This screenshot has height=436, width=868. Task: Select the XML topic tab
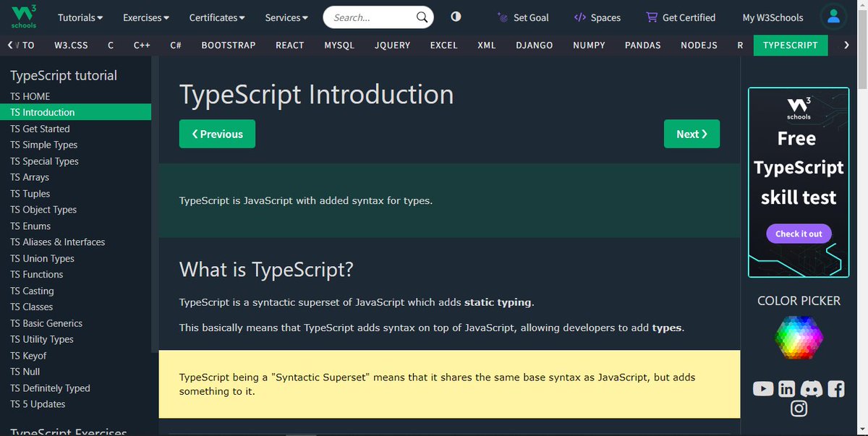click(487, 45)
